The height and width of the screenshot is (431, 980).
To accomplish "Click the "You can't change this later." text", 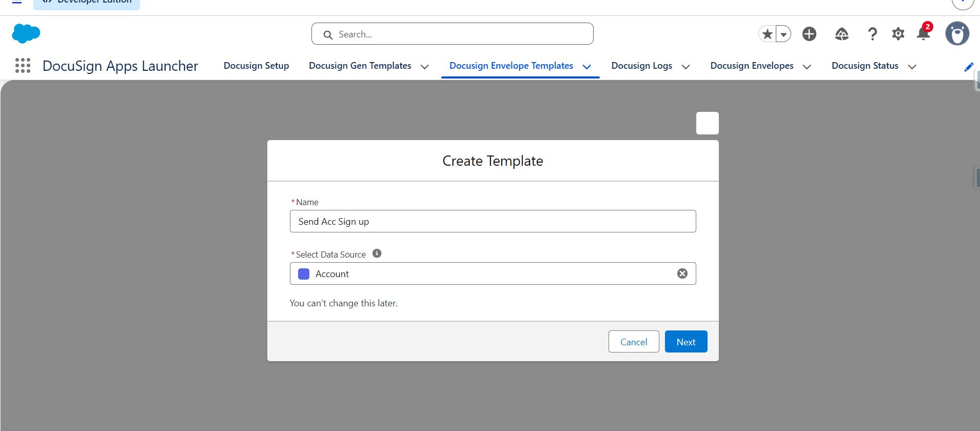I will [x=344, y=303].
